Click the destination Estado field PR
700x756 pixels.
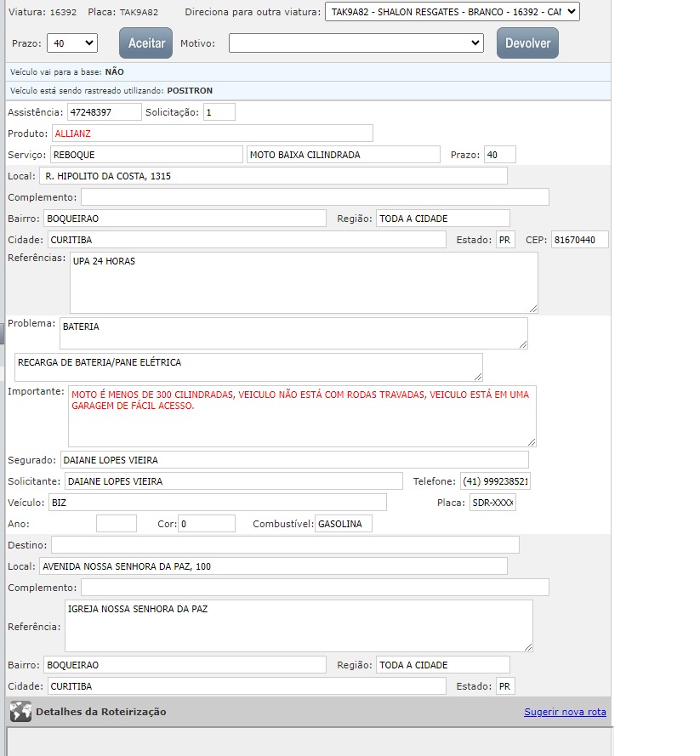(505, 685)
